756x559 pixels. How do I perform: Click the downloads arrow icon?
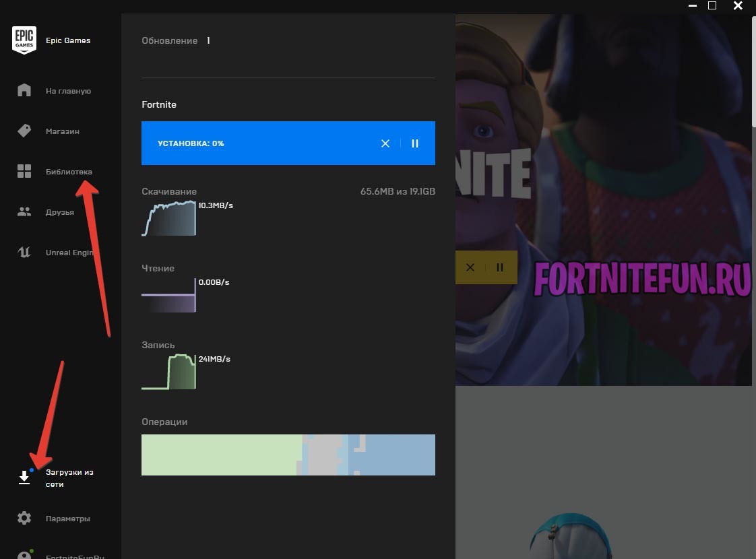click(24, 478)
